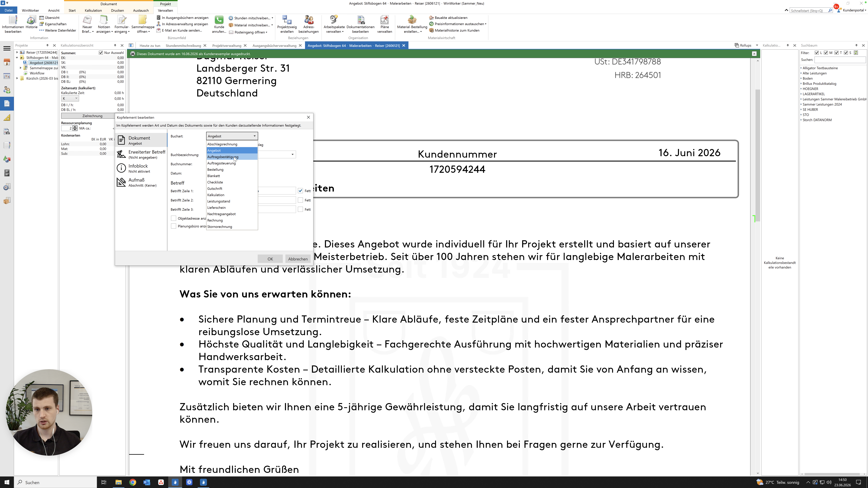Image resolution: width=868 pixels, height=488 pixels.
Task: Click the Pläne verwalten icon
Action: click(x=385, y=20)
